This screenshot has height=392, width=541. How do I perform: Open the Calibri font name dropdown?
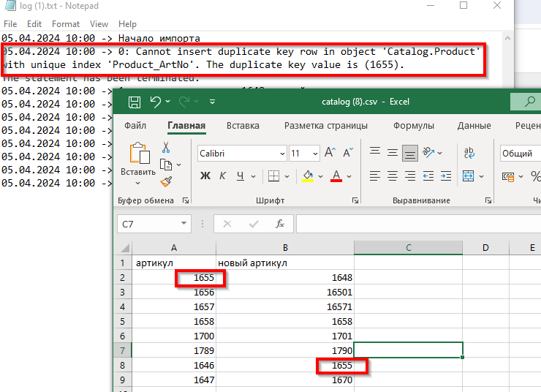(x=282, y=154)
